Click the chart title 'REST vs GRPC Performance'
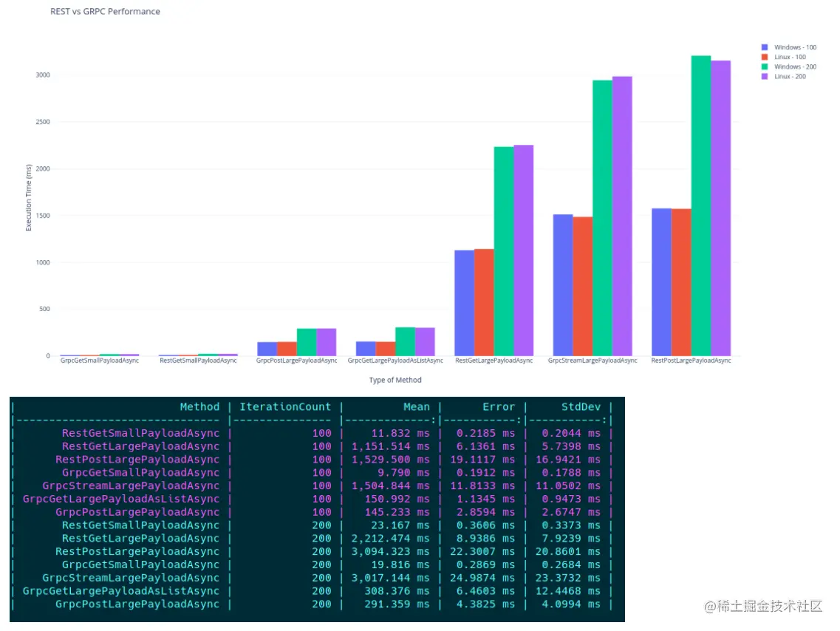The image size is (840, 631). tap(105, 11)
